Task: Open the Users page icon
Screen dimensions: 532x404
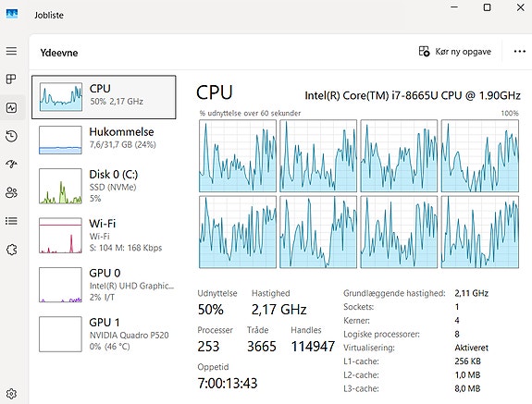Action: [11, 192]
